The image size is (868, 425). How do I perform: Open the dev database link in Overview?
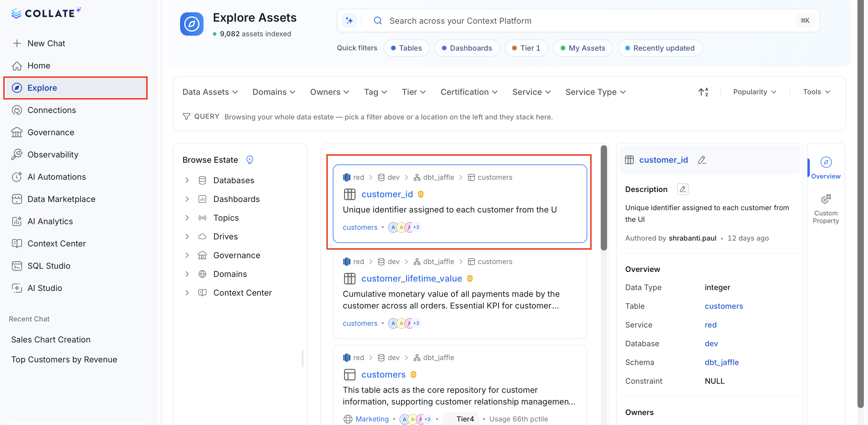[711, 343]
